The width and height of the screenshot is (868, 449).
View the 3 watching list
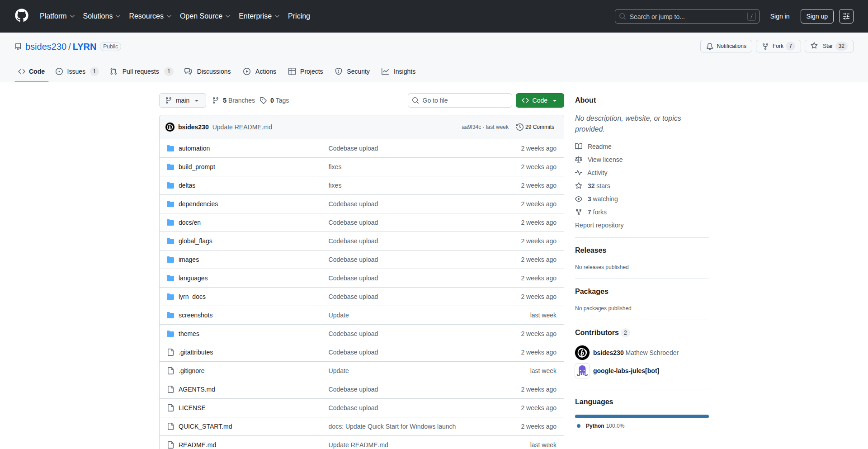(x=596, y=199)
